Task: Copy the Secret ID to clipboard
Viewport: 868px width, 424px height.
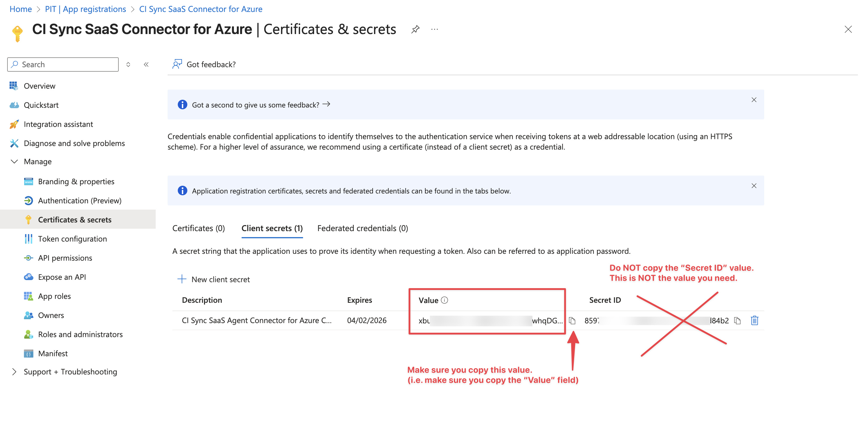Action: tap(737, 320)
